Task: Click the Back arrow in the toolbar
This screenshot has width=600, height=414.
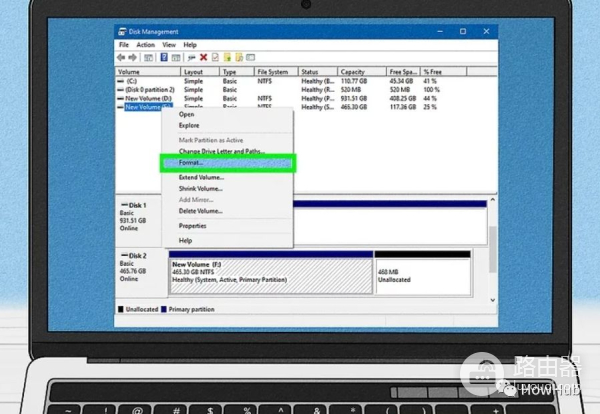Action: (122, 58)
